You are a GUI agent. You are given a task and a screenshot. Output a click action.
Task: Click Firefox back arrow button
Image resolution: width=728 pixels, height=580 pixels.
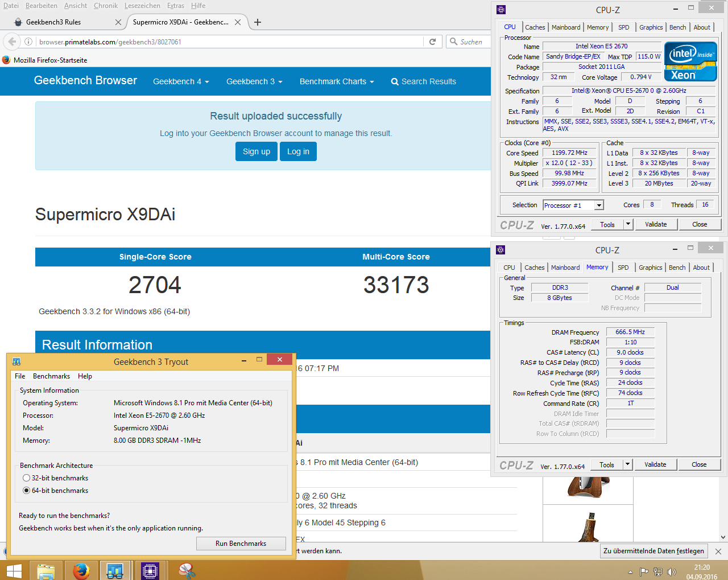[x=12, y=42]
